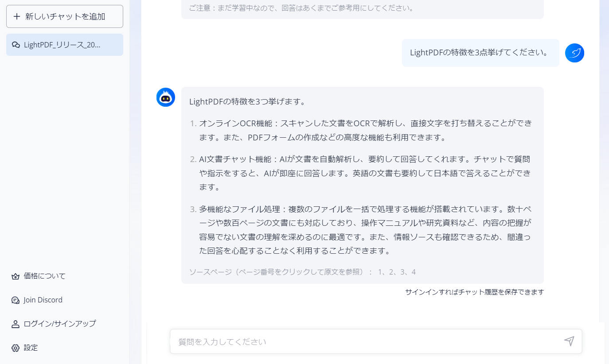Open source page 3 from the answer

tap(402, 272)
